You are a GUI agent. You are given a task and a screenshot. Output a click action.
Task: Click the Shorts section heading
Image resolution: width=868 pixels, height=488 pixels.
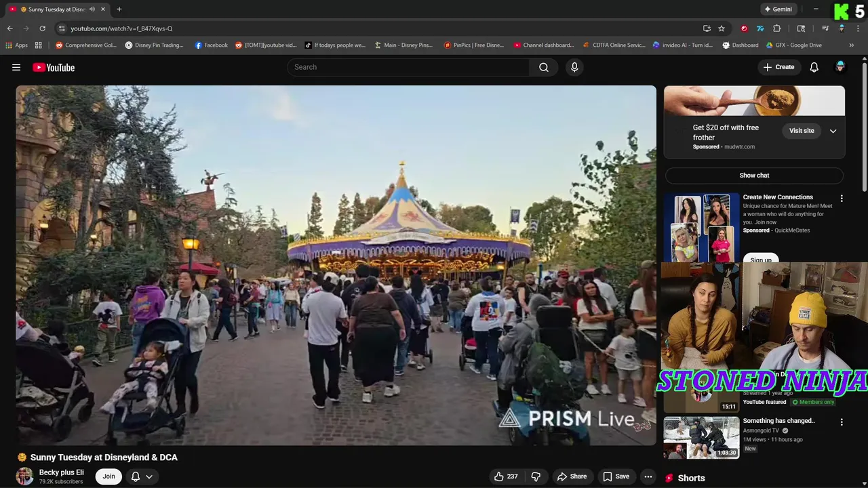tap(691, 478)
